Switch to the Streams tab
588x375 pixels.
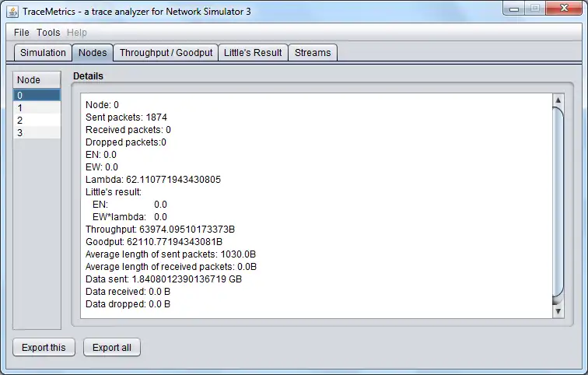click(x=313, y=52)
